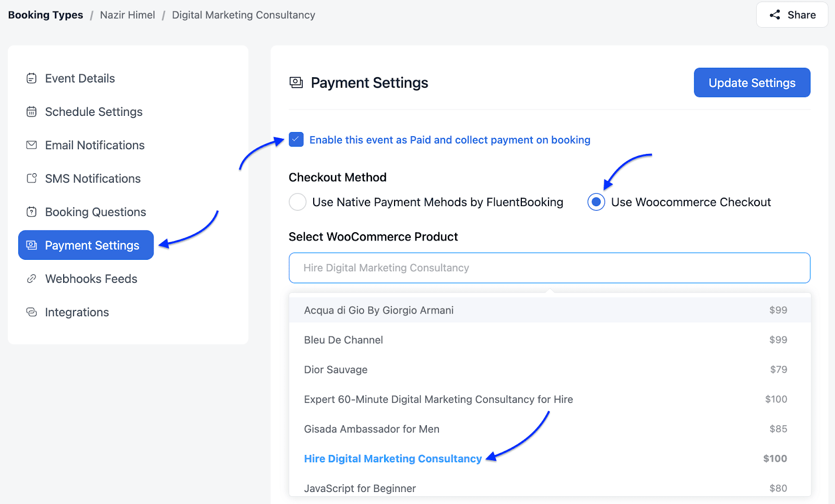
Task: Click the Schedule Settings calendar icon
Action: tap(31, 112)
